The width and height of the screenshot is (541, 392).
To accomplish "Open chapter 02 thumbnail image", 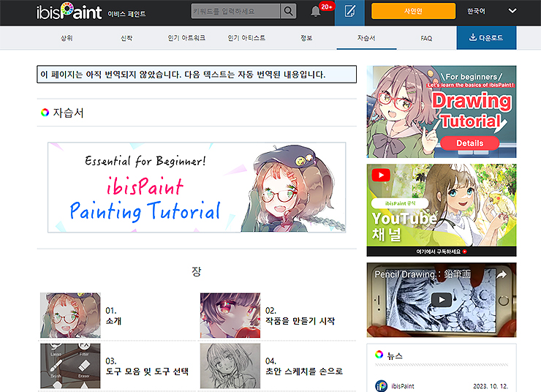I will point(230,315).
